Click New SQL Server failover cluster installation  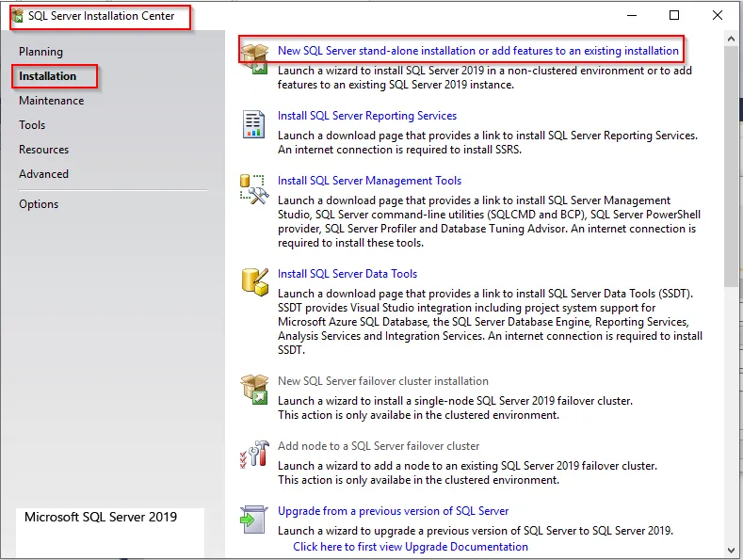pyautogui.click(x=383, y=381)
